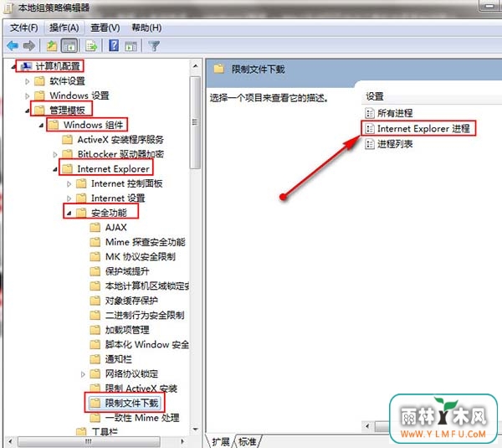The width and height of the screenshot is (502, 448).
Task: Expand the Internet 控制面板 node
Action: [69, 184]
